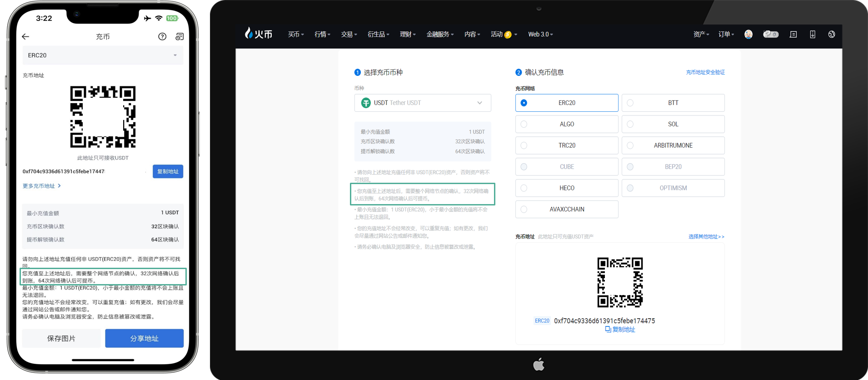Screen dimensions: 868x380
Task: Click the 最小充值金额 1 USDT row on web
Action: 423,132
